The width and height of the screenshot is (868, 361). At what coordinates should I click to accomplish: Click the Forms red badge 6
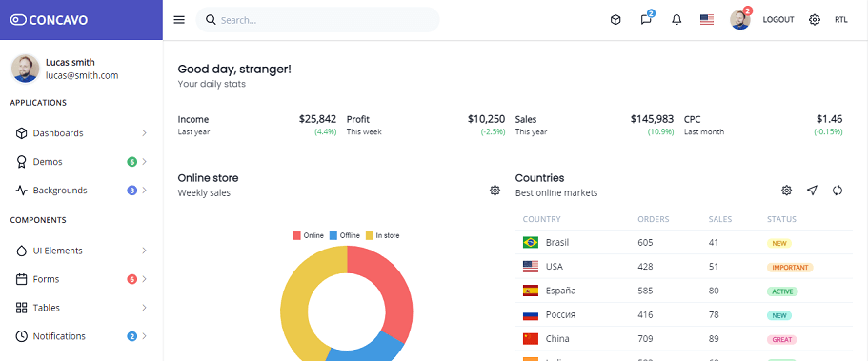click(131, 279)
